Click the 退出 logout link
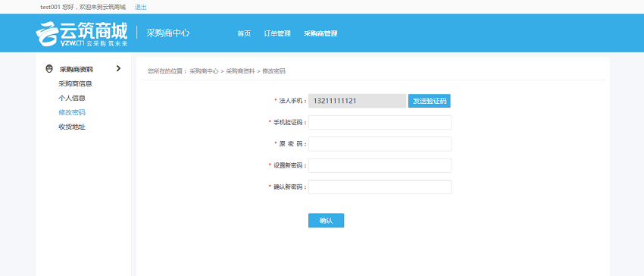Screen dimensions: 644x276 click(140, 7)
